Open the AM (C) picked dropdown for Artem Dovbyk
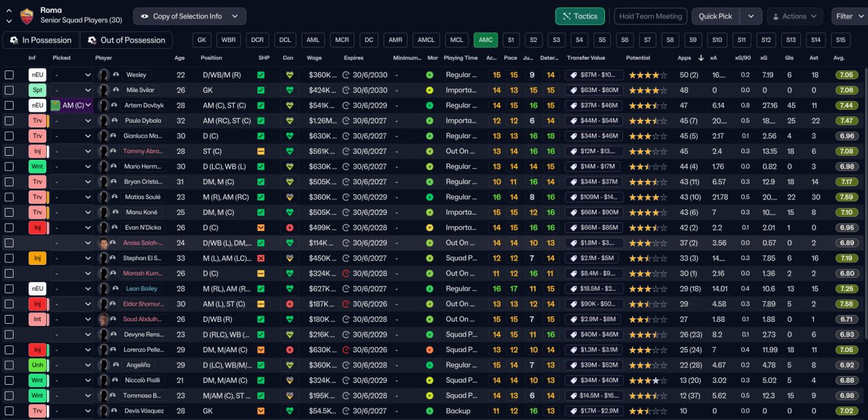868x420 pixels. (73, 106)
